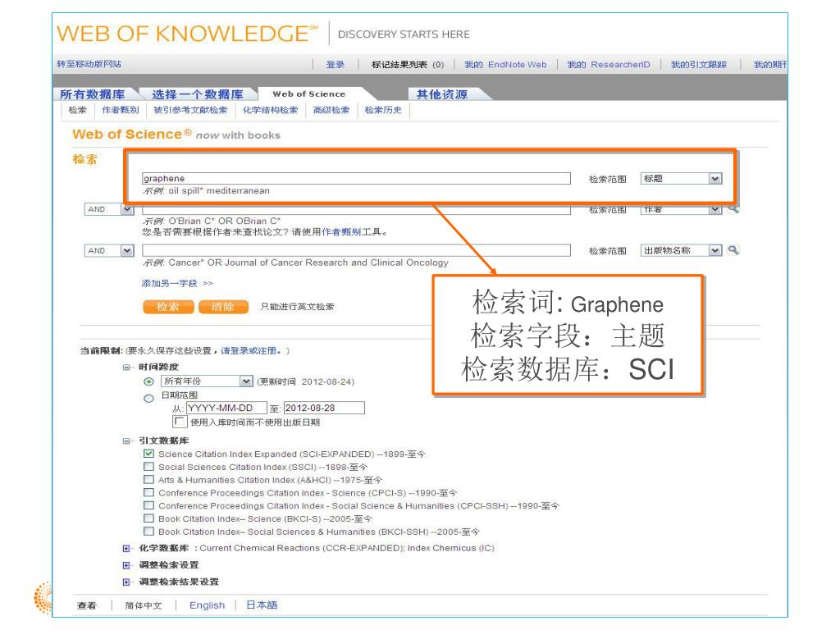The image size is (840, 630).
Task: Click the 请登录或注册 link
Action: coord(251,350)
